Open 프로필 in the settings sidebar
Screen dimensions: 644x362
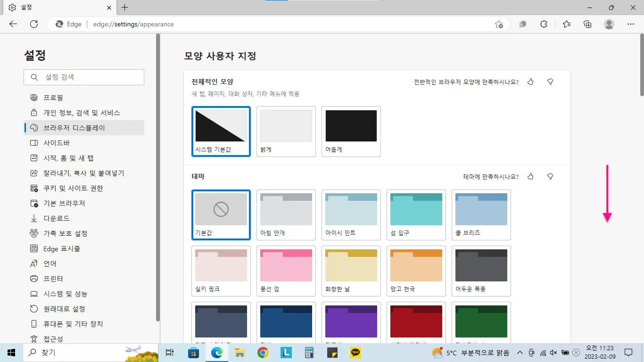click(x=53, y=98)
